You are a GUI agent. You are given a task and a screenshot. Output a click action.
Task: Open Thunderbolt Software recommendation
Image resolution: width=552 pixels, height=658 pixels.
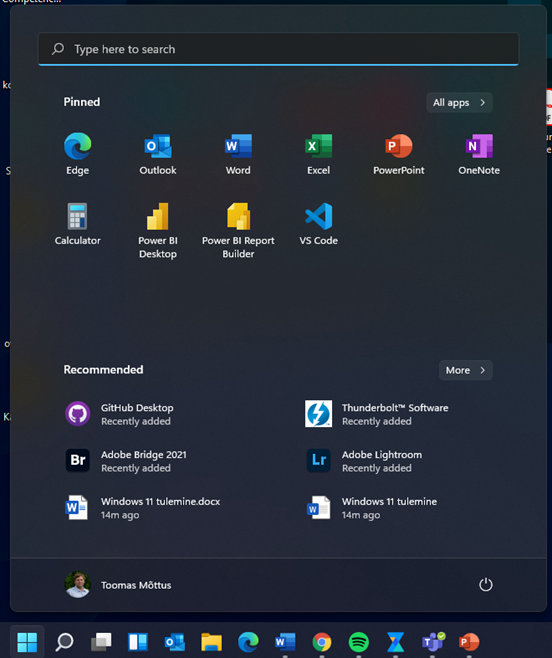pos(377,414)
